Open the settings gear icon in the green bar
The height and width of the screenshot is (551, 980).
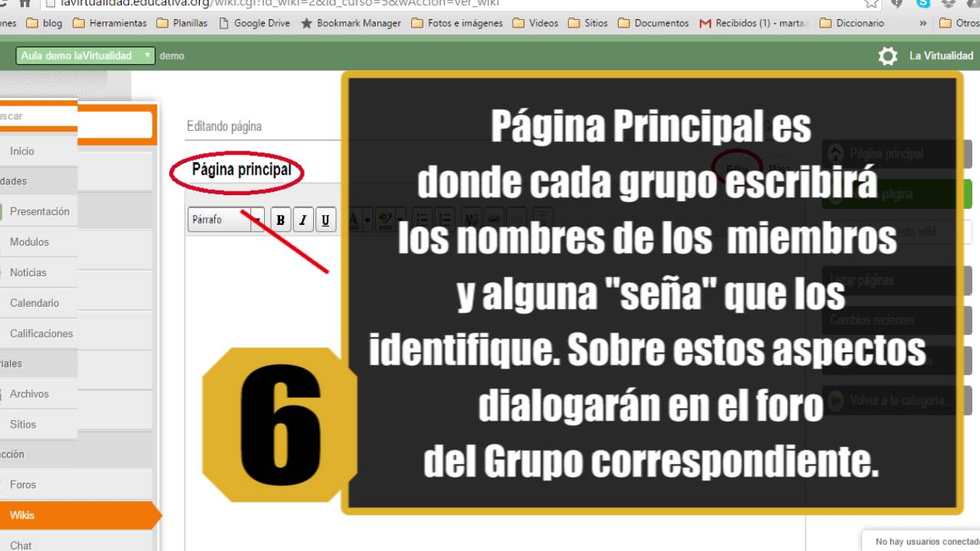pos(887,56)
